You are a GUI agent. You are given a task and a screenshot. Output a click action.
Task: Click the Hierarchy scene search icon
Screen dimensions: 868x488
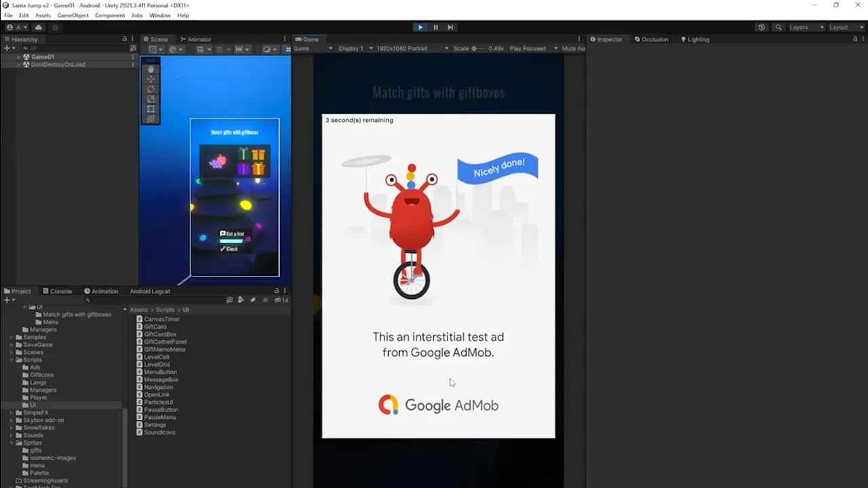click(133, 48)
